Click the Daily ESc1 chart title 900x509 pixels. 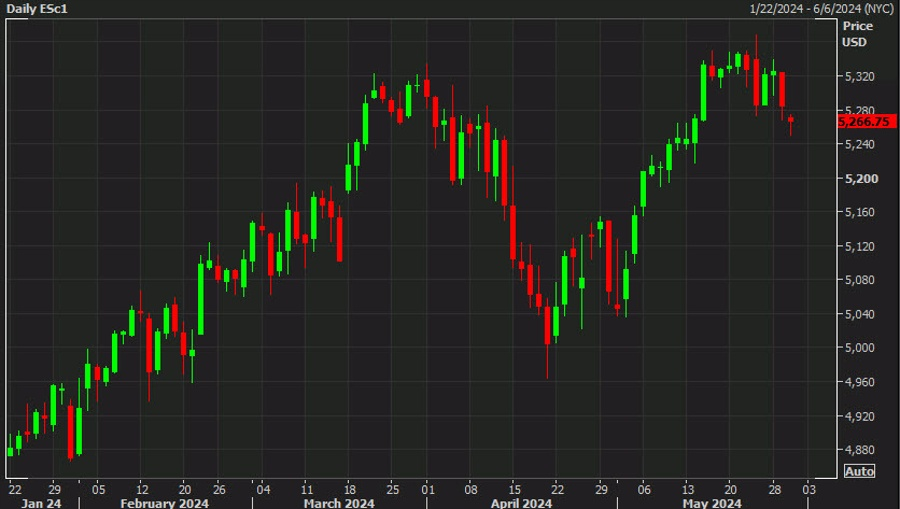pos(37,9)
